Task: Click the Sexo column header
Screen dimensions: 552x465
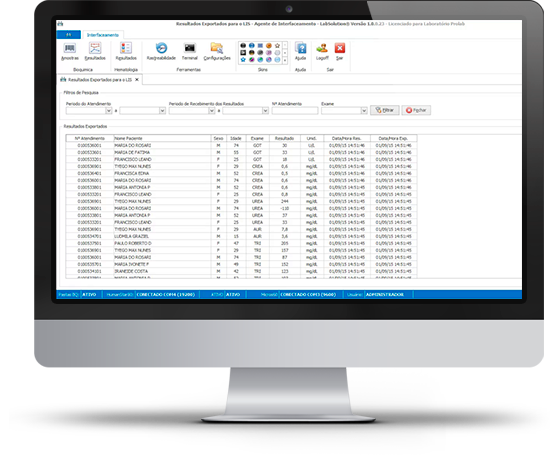Action: tap(218, 138)
